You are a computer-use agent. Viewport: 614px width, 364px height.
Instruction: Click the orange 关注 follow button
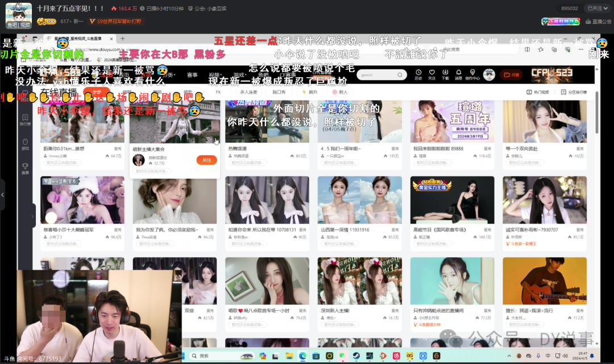click(x=207, y=160)
